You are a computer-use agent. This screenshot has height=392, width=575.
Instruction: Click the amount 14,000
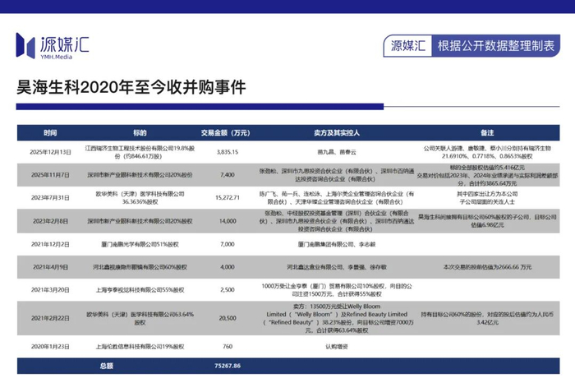click(228, 221)
